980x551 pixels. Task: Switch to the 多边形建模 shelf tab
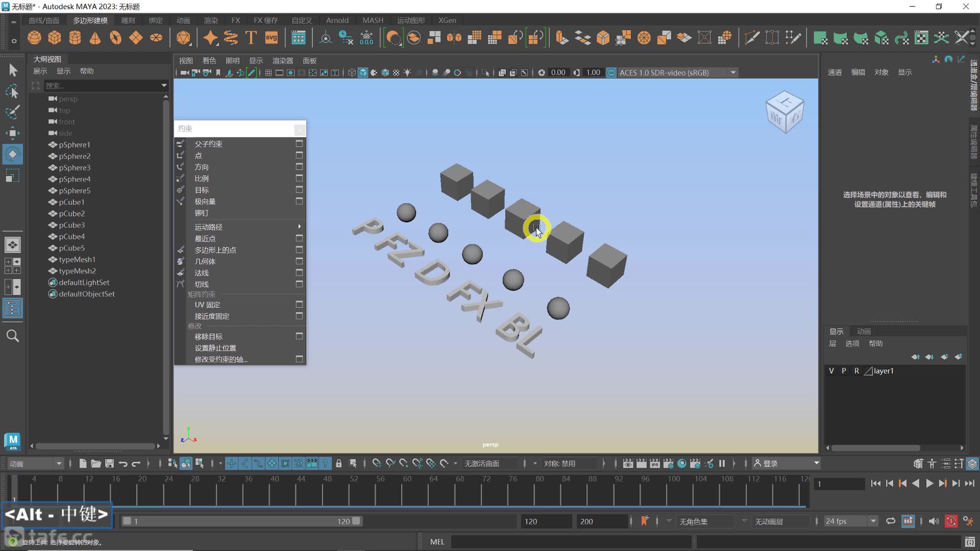tap(90, 20)
